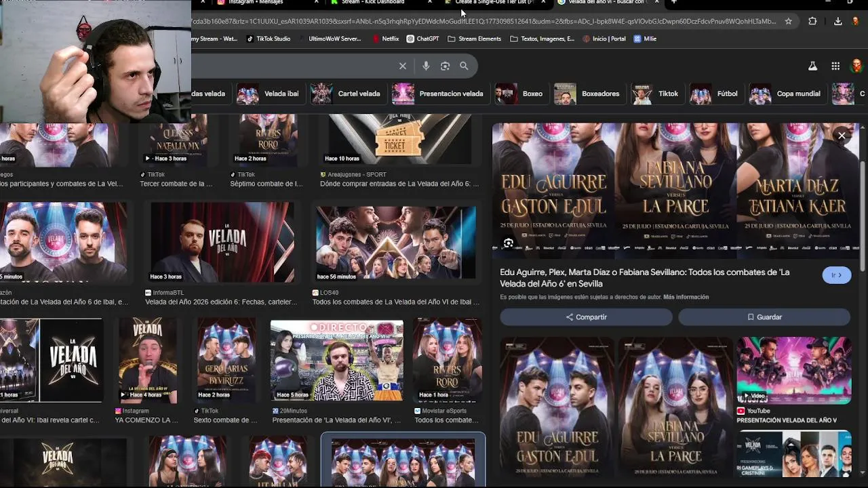The image size is (868, 488).
Task: Open the ChatGPT bookmark
Action: coord(422,39)
